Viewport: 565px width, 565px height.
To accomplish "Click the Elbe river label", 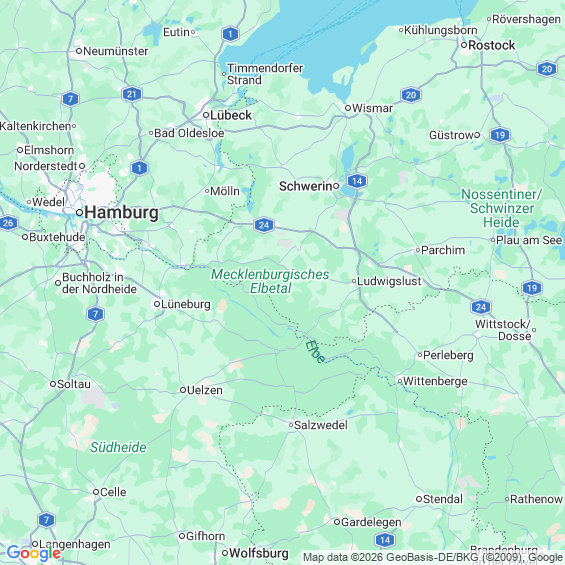I will pos(315,351).
